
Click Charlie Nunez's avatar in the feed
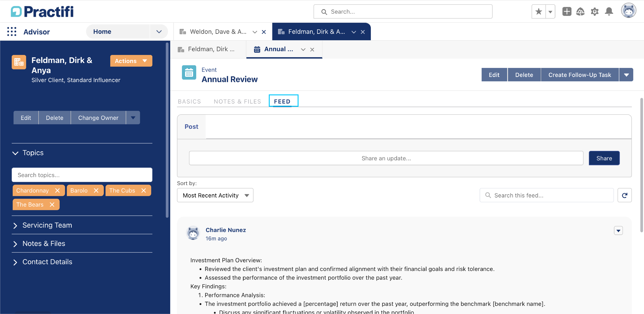(193, 233)
